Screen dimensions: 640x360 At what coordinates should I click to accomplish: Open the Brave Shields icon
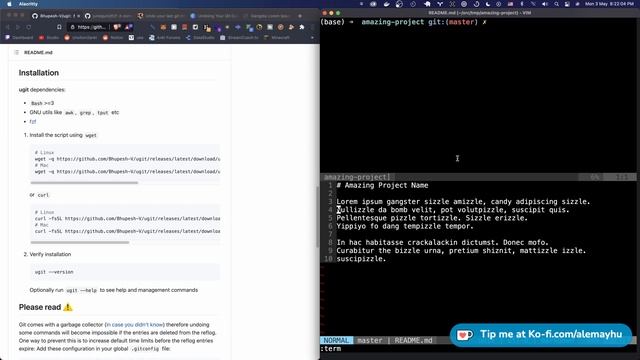point(117,27)
